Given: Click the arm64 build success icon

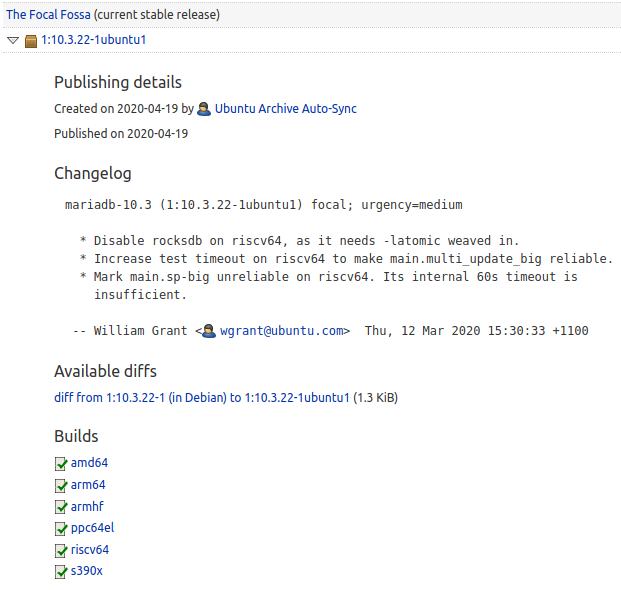Looking at the screenshot, I should (61, 485).
